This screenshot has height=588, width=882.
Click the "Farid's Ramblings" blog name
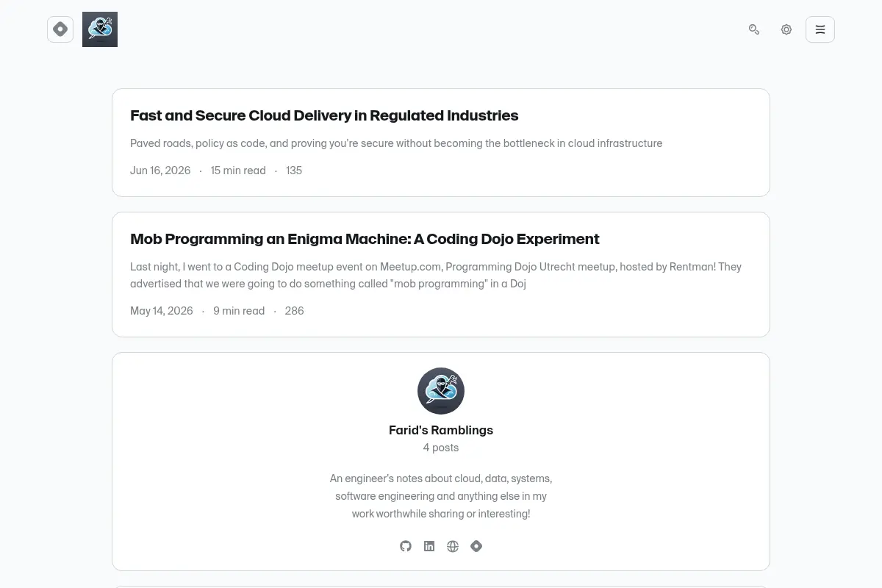(x=441, y=430)
